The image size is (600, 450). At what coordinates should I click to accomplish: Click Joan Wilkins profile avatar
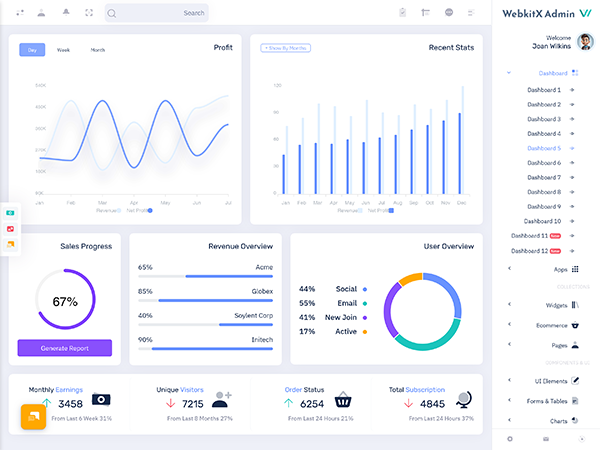(x=585, y=41)
